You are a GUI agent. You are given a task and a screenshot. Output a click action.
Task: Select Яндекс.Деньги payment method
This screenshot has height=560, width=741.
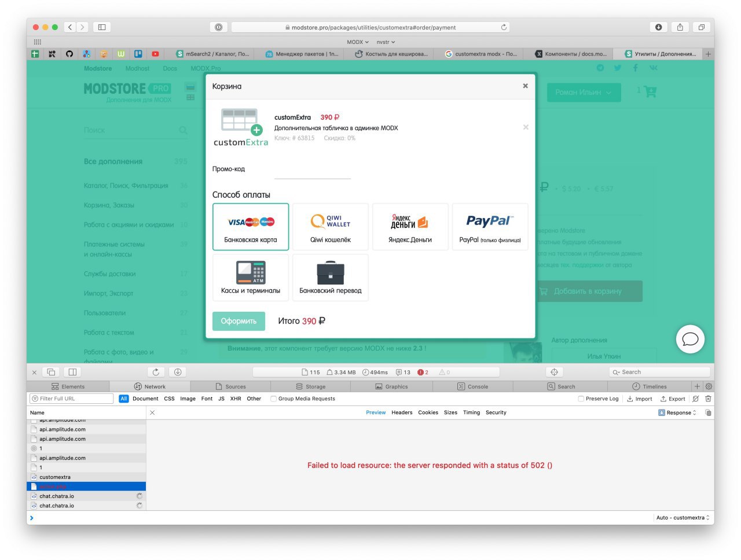coord(410,227)
